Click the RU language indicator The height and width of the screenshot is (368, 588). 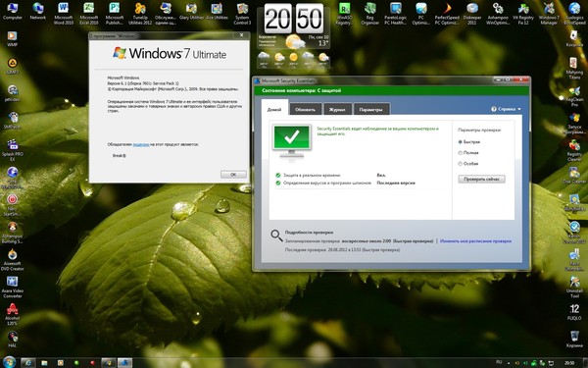499,362
